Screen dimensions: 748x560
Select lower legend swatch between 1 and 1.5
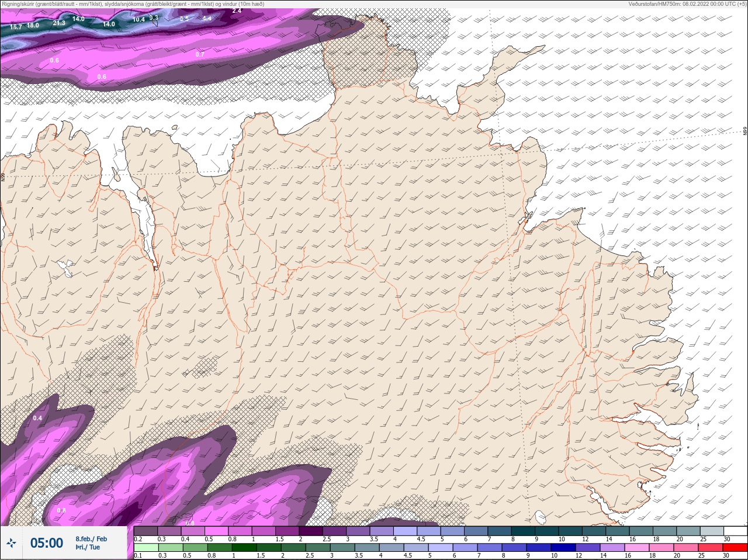click(244, 548)
